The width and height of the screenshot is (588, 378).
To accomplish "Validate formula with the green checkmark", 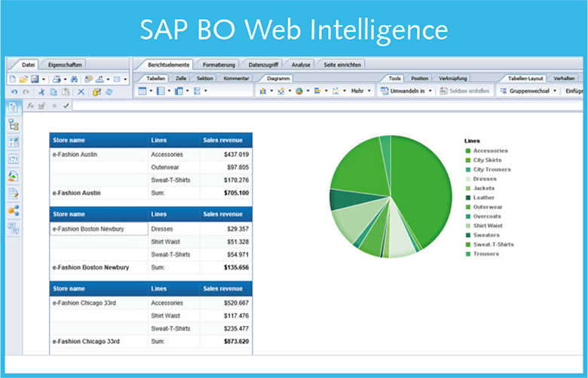I will coord(66,106).
